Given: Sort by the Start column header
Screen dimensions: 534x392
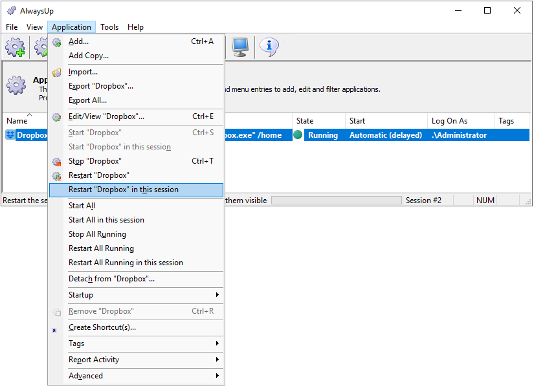Looking at the screenshot, I should (386, 121).
